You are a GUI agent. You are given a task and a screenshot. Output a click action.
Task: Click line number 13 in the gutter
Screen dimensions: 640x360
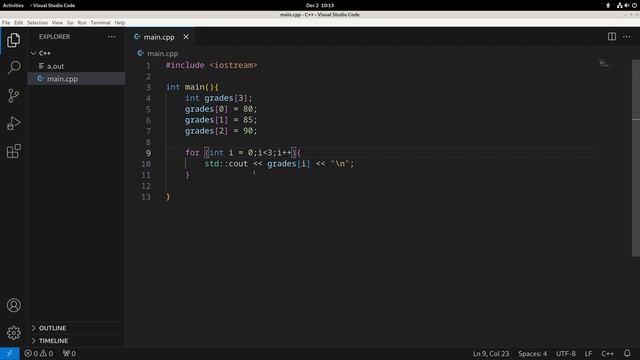pos(146,197)
